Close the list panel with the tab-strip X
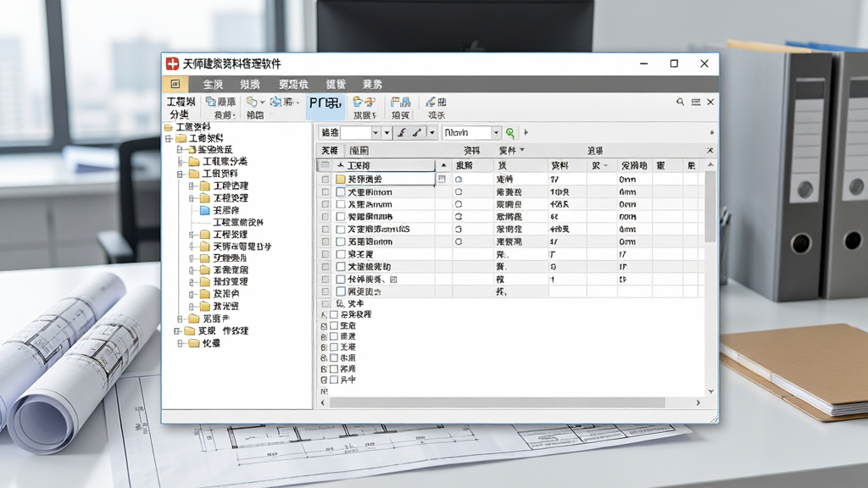868x488 pixels. click(x=710, y=151)
